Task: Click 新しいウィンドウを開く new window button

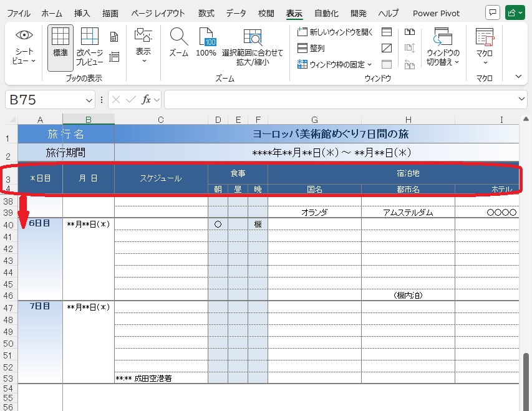Action: [335, 32]
